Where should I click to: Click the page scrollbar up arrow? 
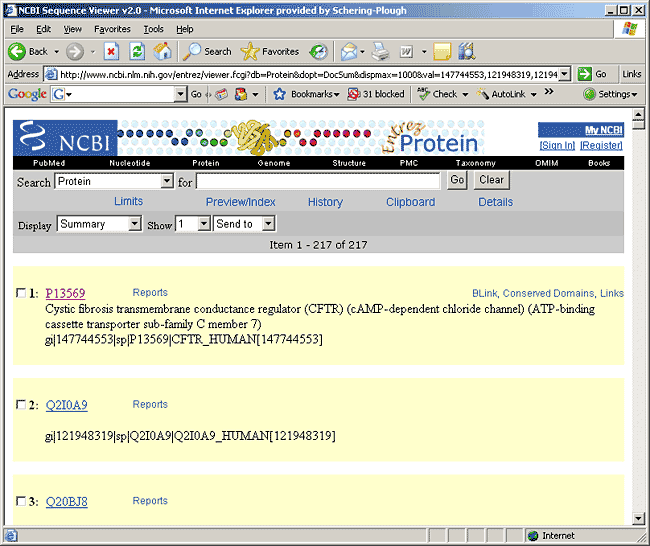coord(638,114)
